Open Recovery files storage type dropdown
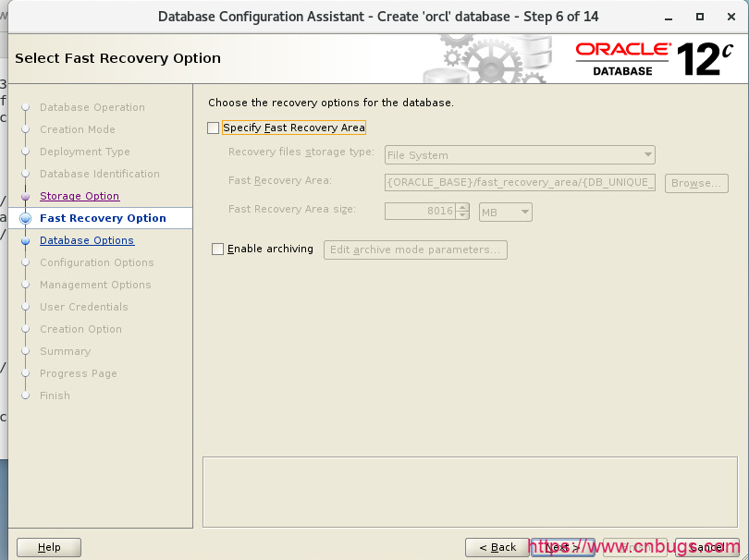 [x=520, y=155]
